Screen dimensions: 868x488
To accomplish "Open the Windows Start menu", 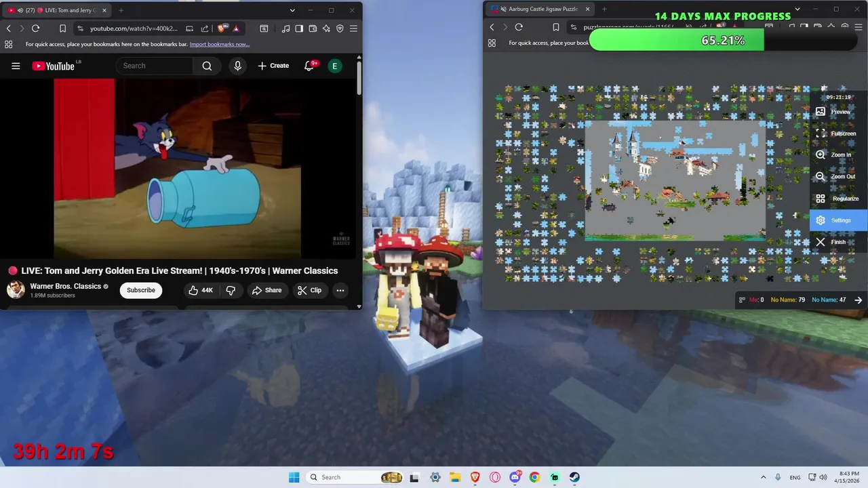I will [294, 477].
